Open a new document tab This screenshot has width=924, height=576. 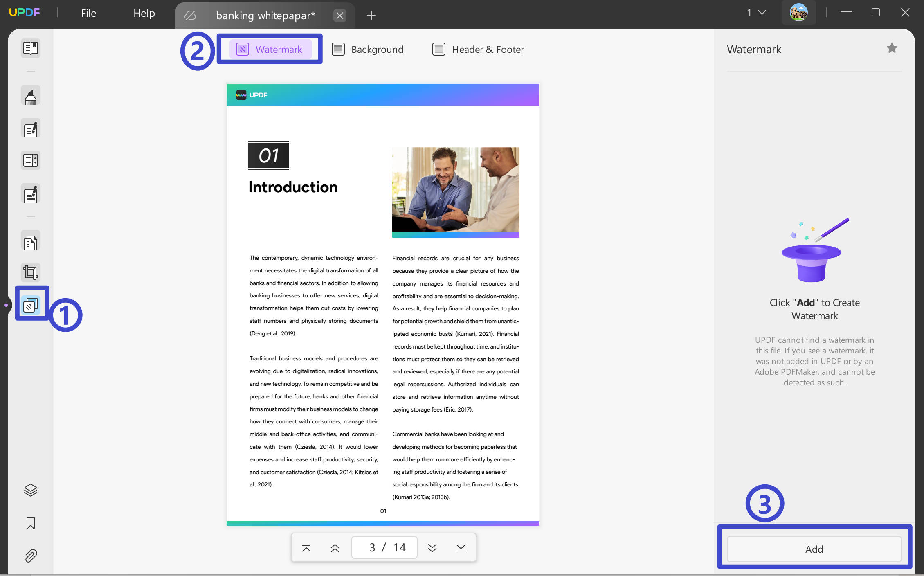coord(371,15)
